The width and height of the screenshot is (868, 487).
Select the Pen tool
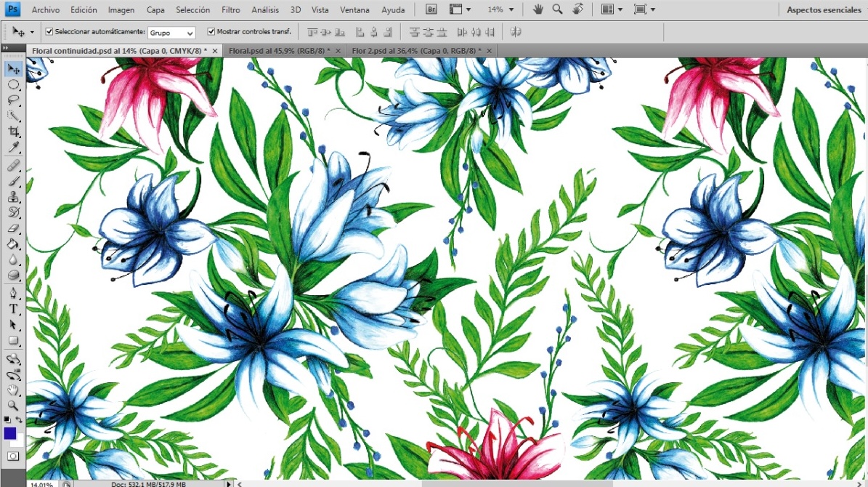[x=13, y=293]
